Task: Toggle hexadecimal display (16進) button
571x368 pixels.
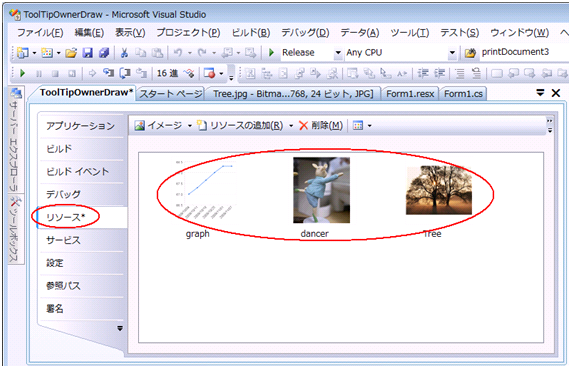Action: click(167, 74)
